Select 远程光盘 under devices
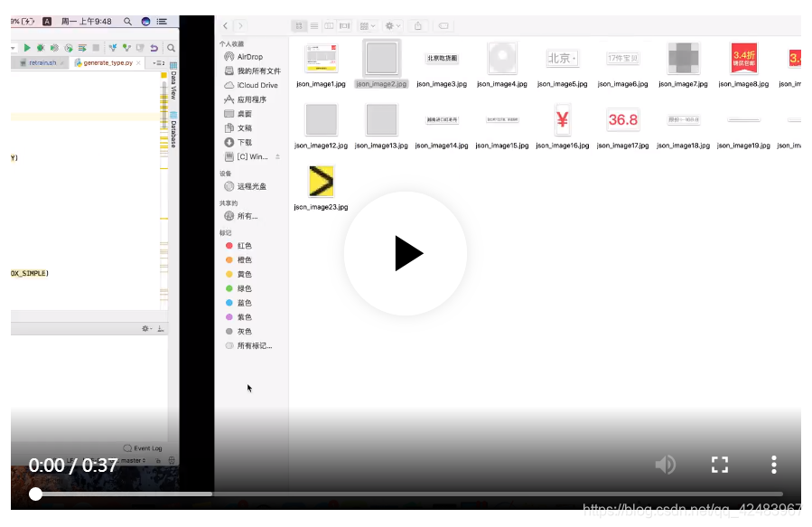812x527 pixels. pos(246,186)
